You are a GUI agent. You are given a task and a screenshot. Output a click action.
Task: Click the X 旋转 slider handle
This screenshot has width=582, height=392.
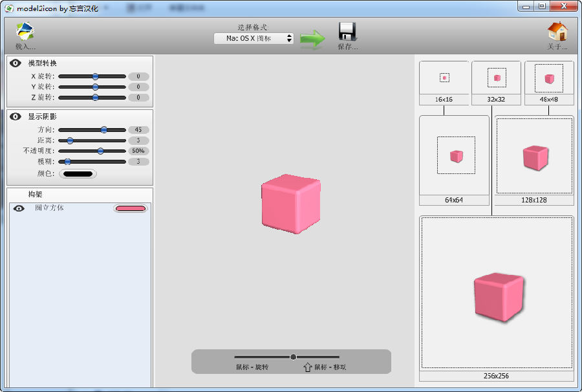pyautogui.click(x=96, y=76)
